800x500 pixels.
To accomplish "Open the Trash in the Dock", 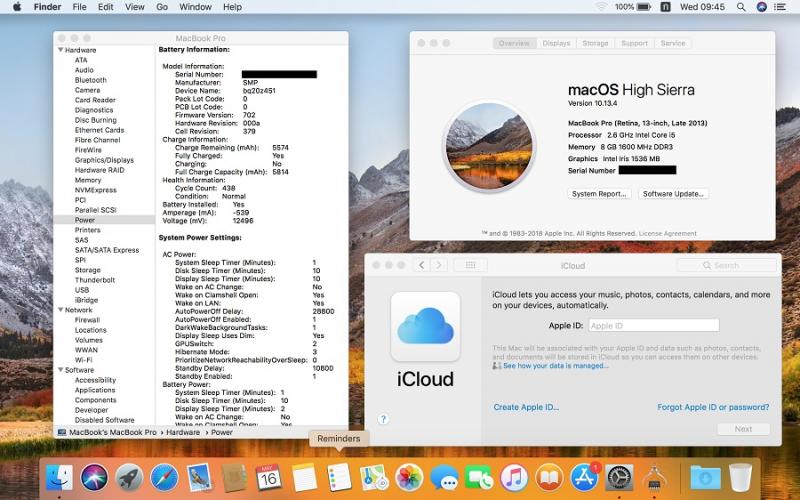I will point(741,478).
